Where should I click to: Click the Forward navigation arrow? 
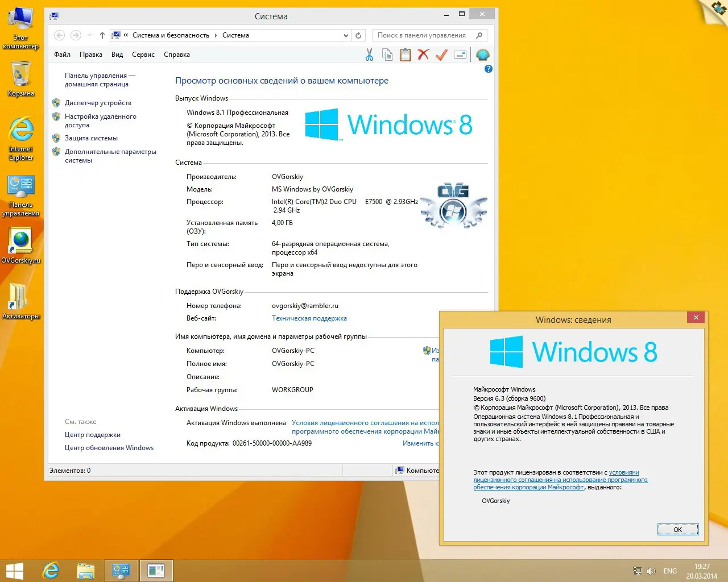click(76, 35)
